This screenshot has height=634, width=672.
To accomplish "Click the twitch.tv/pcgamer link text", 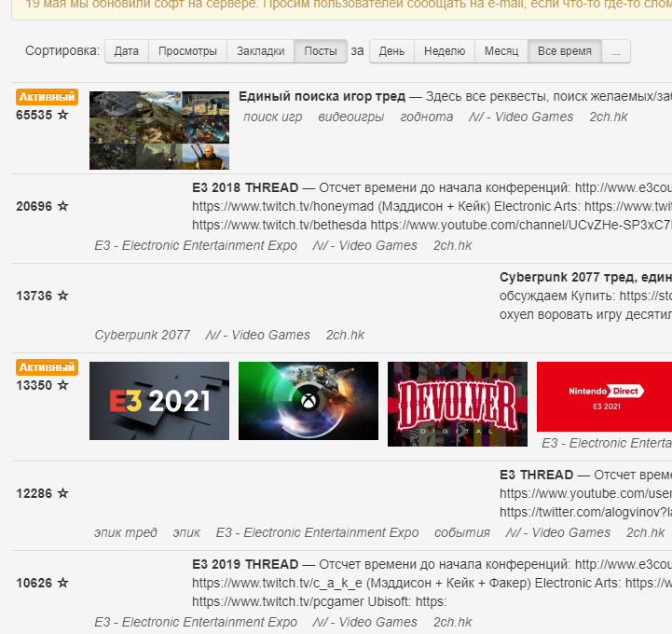I will [277, 602].
